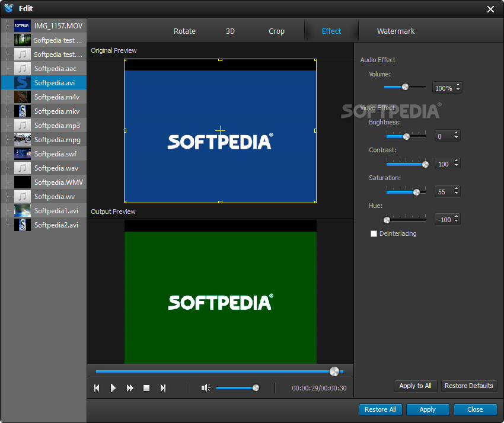The height and width of the screenshot is (423, 504).
Task: Increase Contrast value with up arrow
Action: tap(456, 161)
